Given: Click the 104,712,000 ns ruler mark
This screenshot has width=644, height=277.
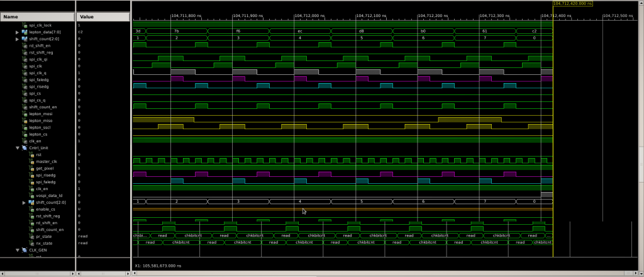Looking at the screenshot, I should pos(309,16).
